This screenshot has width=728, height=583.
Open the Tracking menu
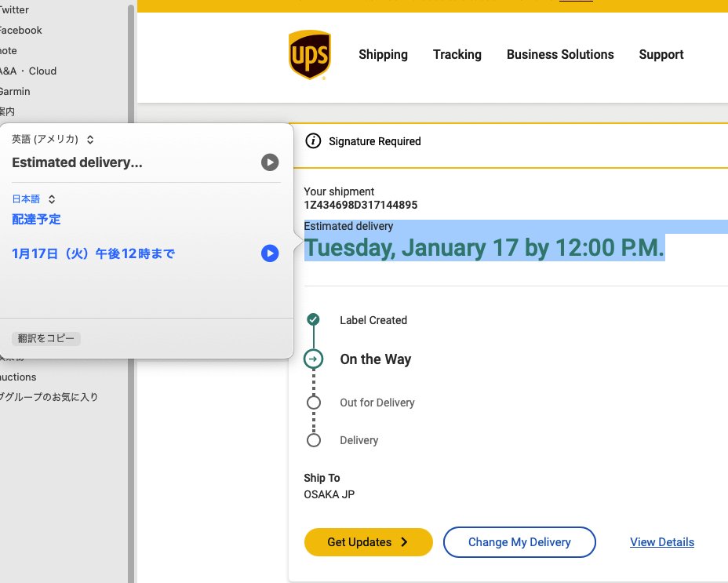[x=457, y=54]
